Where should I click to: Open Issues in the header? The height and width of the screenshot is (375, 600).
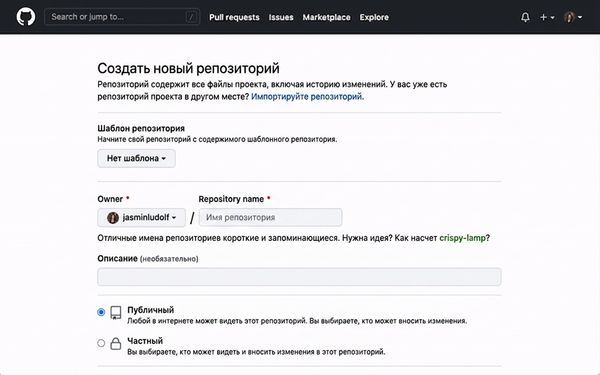[x=281, y=17]
